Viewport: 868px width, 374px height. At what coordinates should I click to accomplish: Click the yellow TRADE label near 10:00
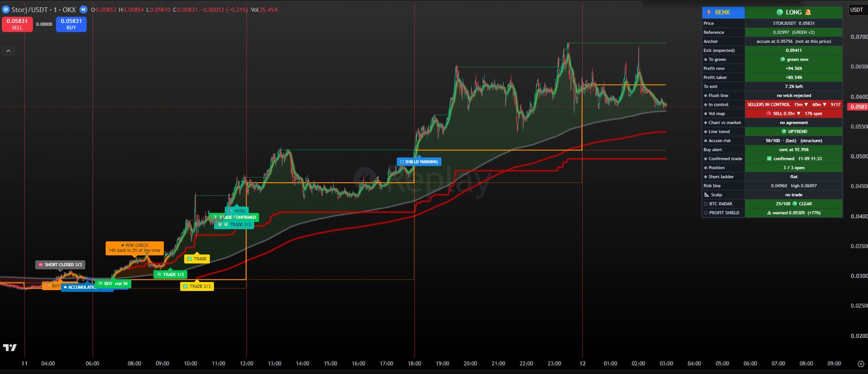coord(197,259)
